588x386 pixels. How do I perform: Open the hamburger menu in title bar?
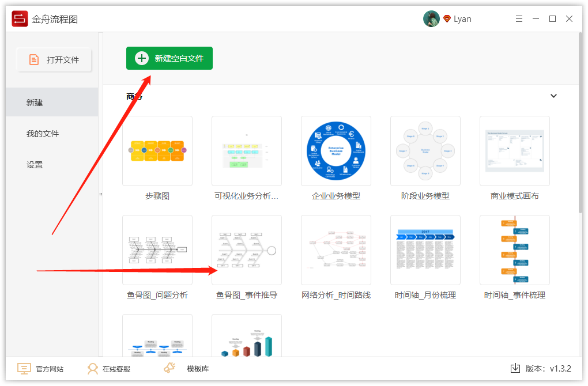tap(519, 19)
